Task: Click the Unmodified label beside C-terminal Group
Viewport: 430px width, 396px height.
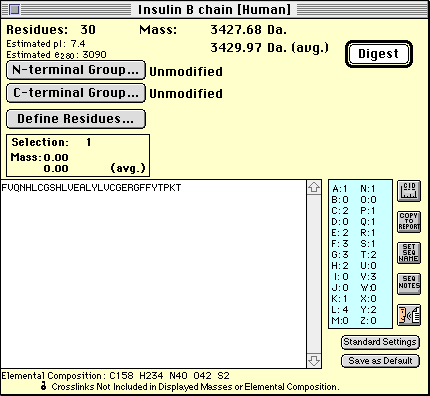Action: pyautogui.click(x=186, y=94)
